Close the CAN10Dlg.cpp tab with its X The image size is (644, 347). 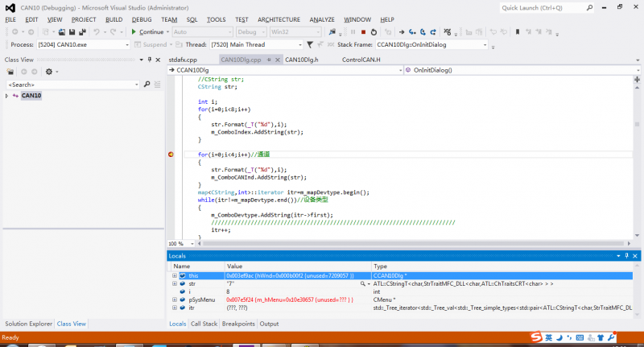coord(279,60)
